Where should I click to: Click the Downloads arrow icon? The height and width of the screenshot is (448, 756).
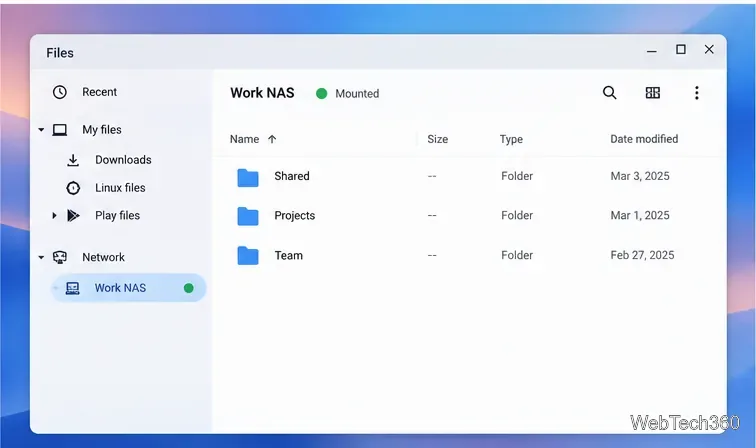point(73,160)
